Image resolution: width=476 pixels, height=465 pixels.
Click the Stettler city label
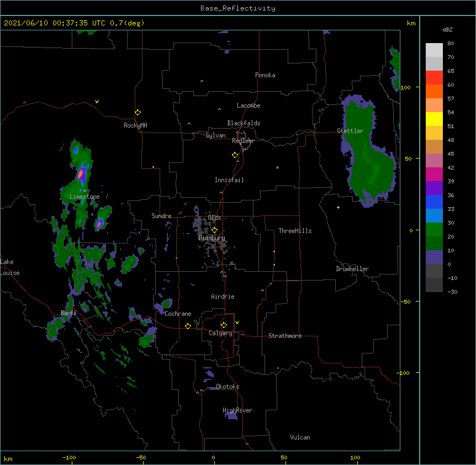pos(350,131)
